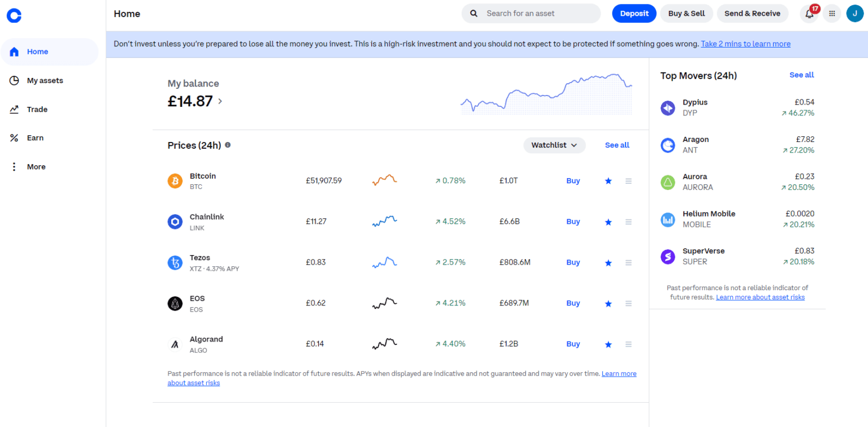Viewport: 868px width, 427px height.
Task: Click the Send & Receive button
Action: coord(752,14)
